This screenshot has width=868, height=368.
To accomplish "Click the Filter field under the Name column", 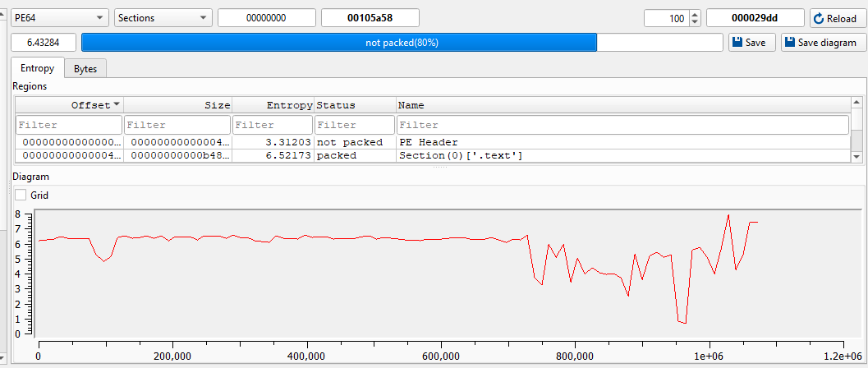I will 622,125.
